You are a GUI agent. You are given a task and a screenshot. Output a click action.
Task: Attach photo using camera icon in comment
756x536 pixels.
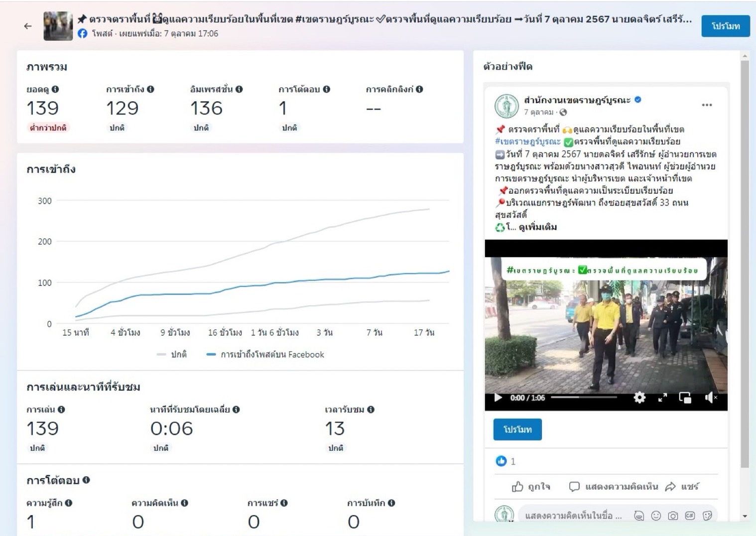(673, 516)
